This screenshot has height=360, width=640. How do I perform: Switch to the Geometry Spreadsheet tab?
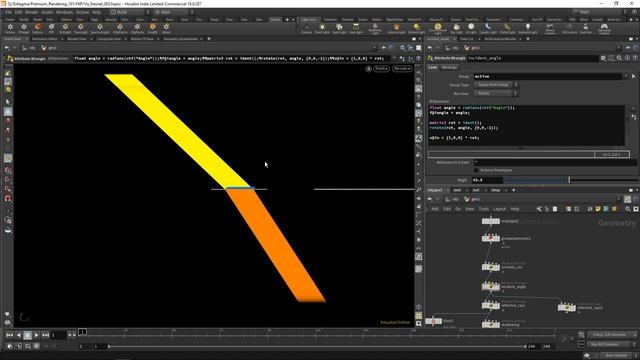180,39
